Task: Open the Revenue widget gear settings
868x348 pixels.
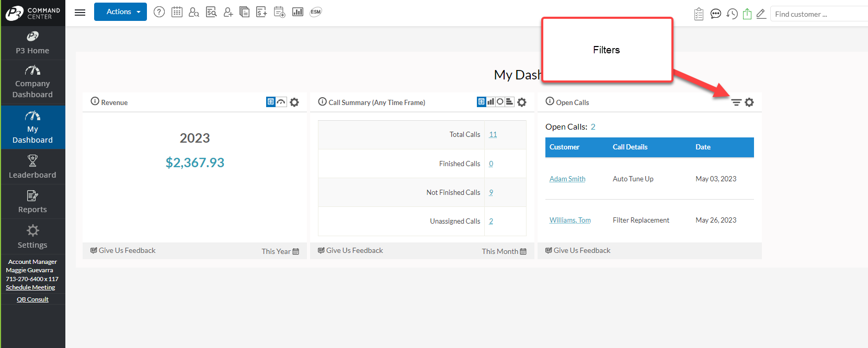Action: point(294,102)
